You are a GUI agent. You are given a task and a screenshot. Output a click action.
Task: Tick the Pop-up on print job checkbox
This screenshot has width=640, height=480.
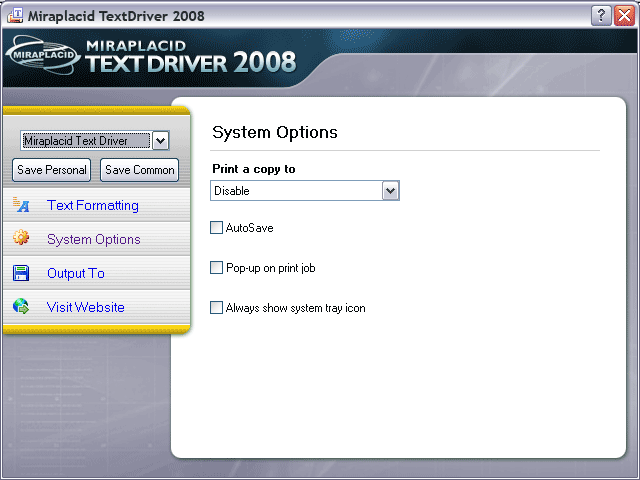[x=216, y=267]
